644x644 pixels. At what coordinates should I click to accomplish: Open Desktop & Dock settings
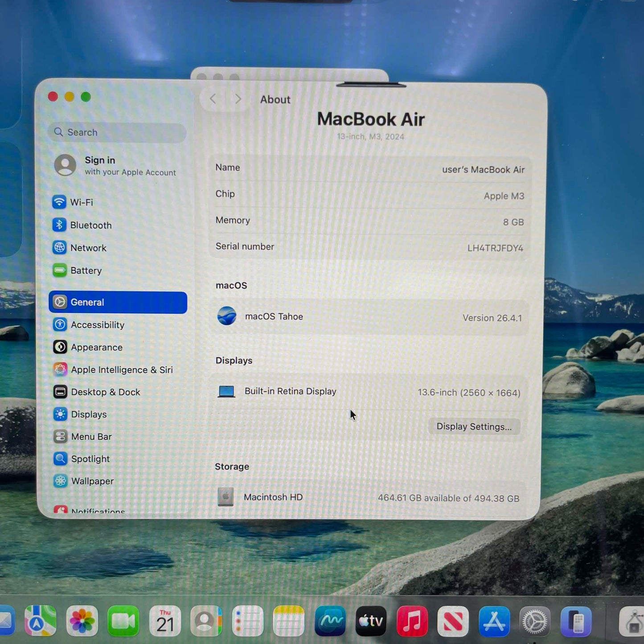pos(97,392)
